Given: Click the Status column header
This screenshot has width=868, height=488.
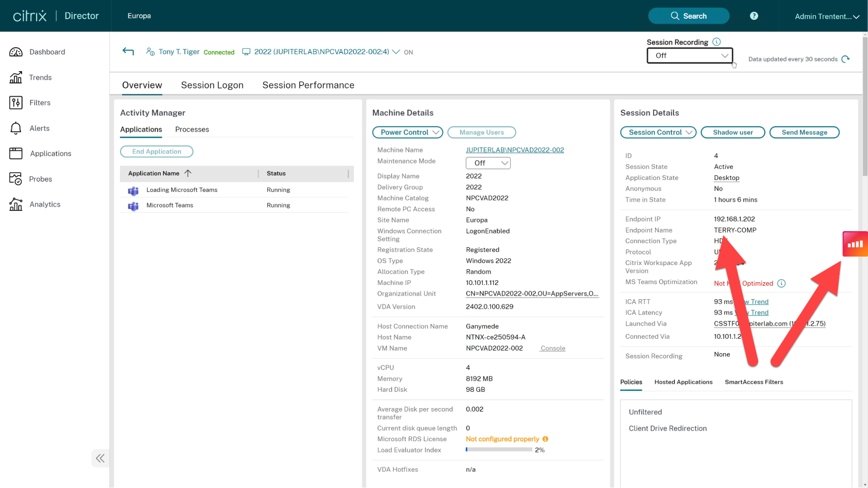Looking at the screenshot, I should point(276,174).
